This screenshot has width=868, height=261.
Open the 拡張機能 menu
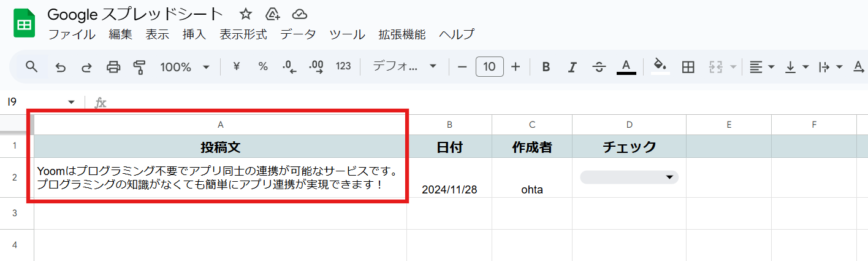point(402,34)
